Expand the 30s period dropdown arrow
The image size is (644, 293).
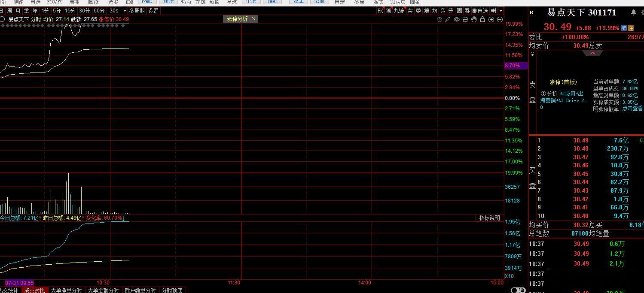click(x=125, y=11)
